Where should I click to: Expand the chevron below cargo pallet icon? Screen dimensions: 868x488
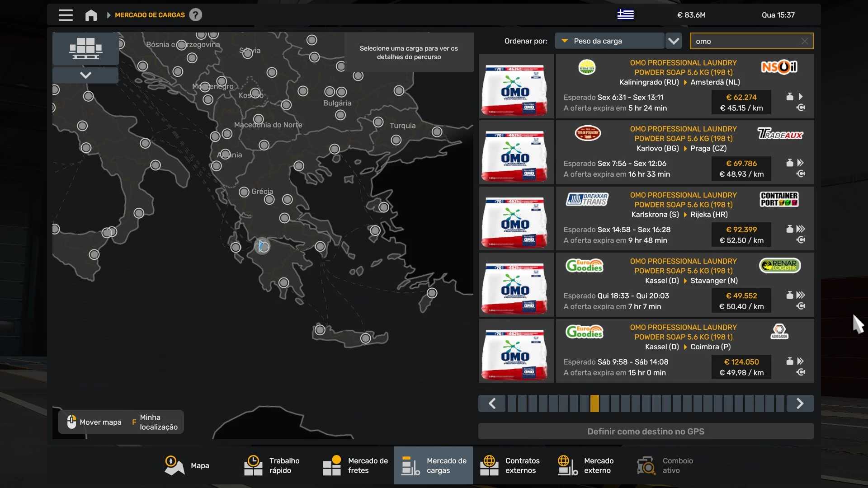point(85,75)
